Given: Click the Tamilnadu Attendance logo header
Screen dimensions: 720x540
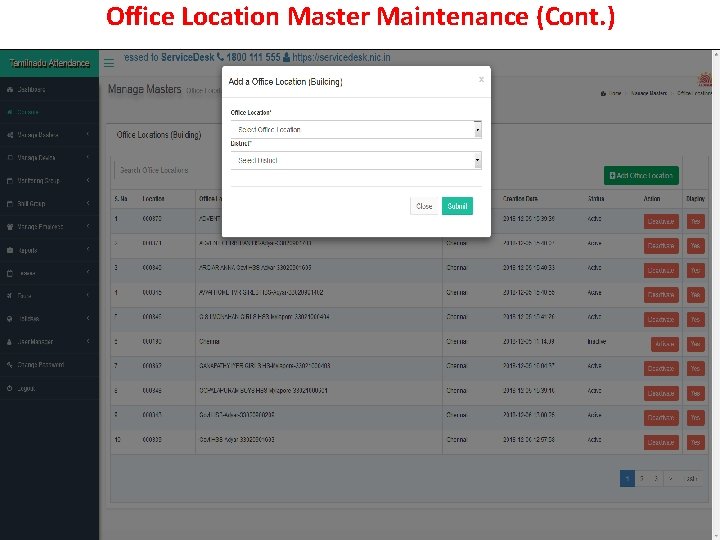Looking at the screenshot, I should [x=49, y=63].
